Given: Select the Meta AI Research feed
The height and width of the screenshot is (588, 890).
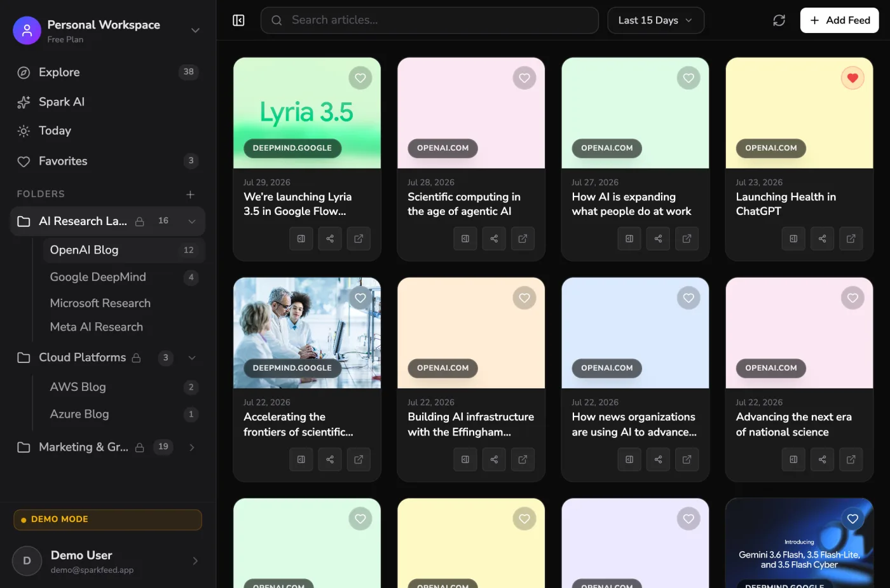Looking at the screenshot, I should pyautogui.click(x=124, y=327).
